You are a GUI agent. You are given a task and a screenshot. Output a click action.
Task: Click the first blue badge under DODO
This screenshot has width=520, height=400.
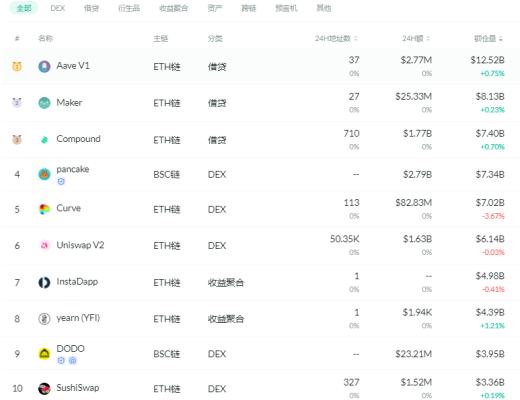coord(61,360)
